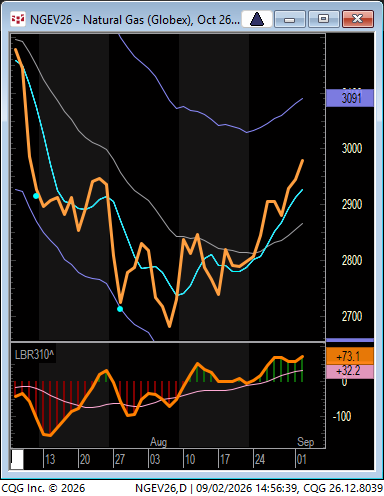The width and height of the screenshot is (384, 496).
Task: Close the NGEV26 chart window
Action: [358, 19]
